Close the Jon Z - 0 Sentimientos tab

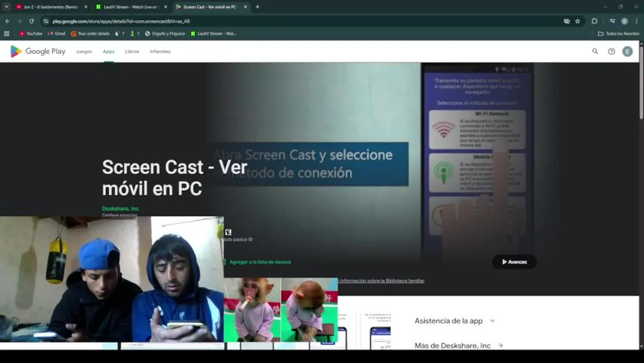(x=85, y=7)
